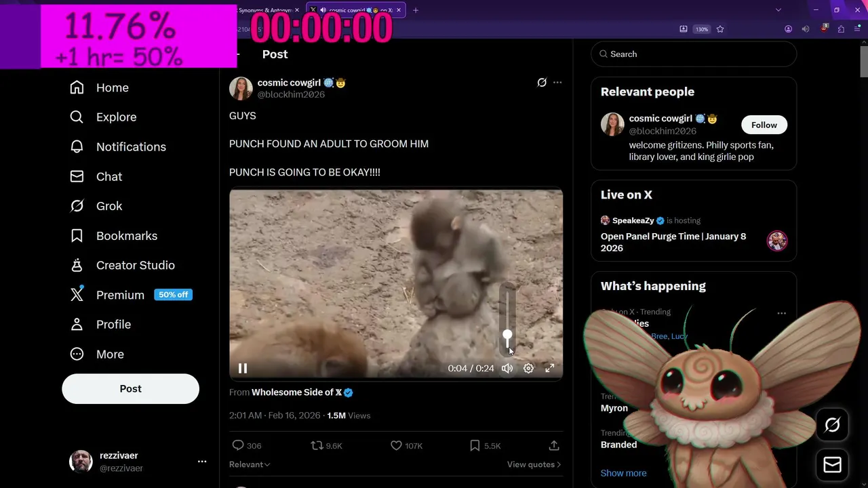The width and height of the screenshot is (868, 488).
Task: Click in the Search input field
Action: coord(694,54)
